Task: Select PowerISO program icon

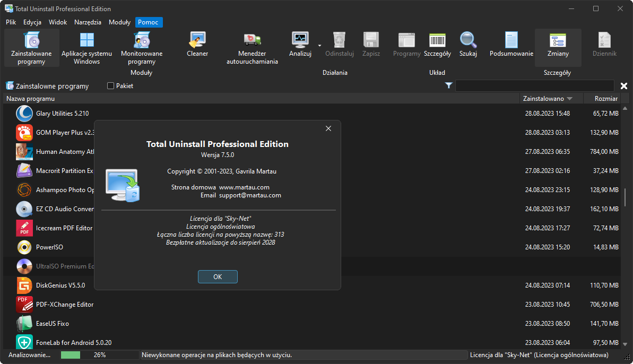Action: tap(24, 247)
